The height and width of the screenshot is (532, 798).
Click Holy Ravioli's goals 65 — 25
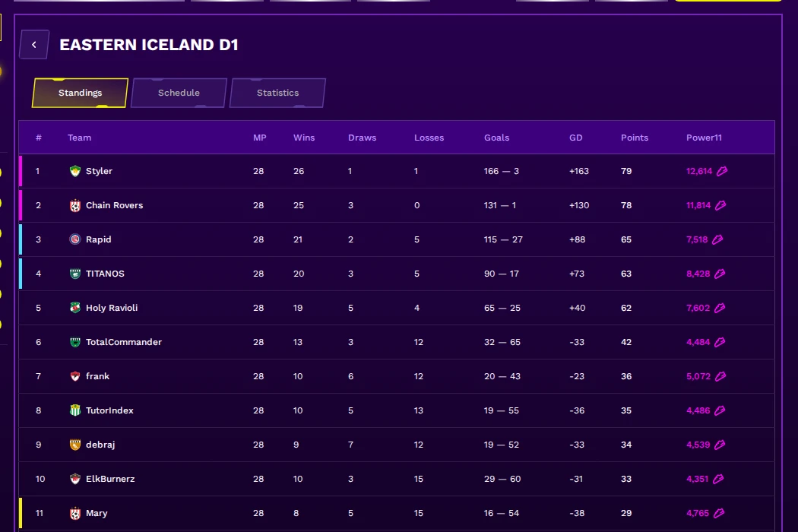[502, 308]
